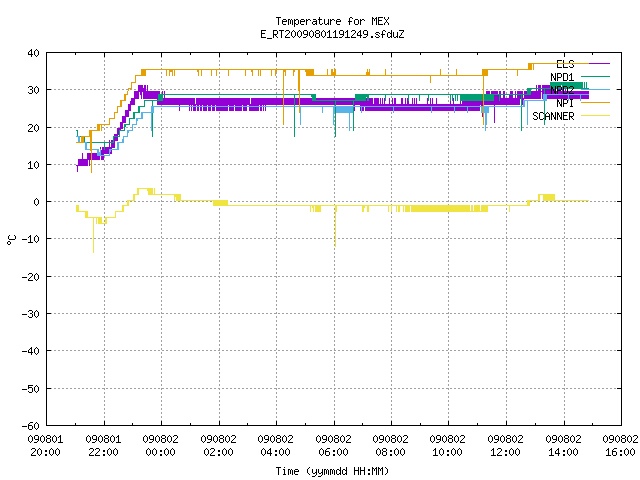Click the y-axis label 40

click(33, 53)
